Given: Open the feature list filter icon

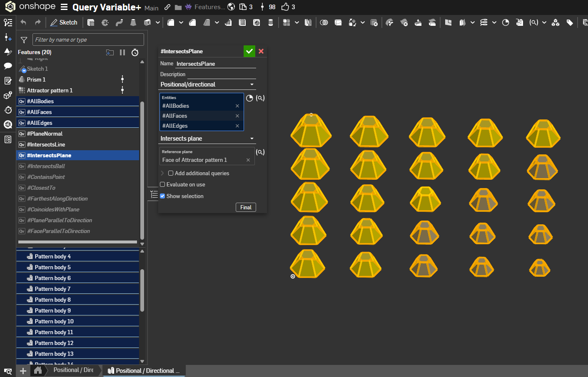Looking at the screenshot, I should point(24,40).
